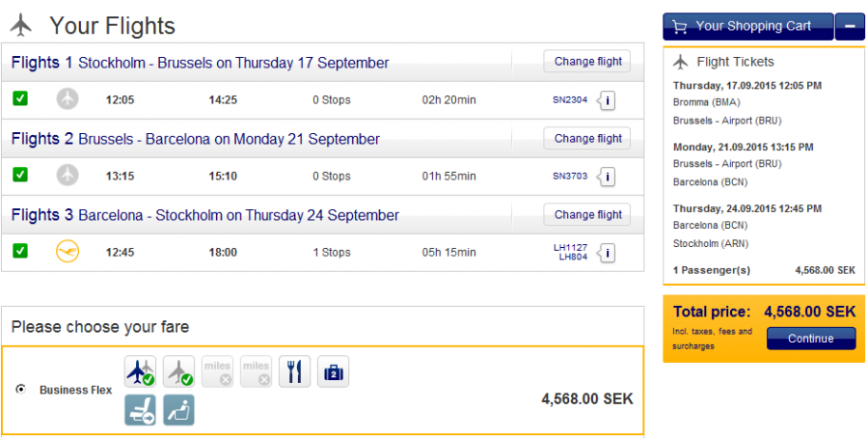The width and height of the screenshot is (868, 438).
Task: Expand info details for LH1127 LH804
Action: click(x=609, y=253)
